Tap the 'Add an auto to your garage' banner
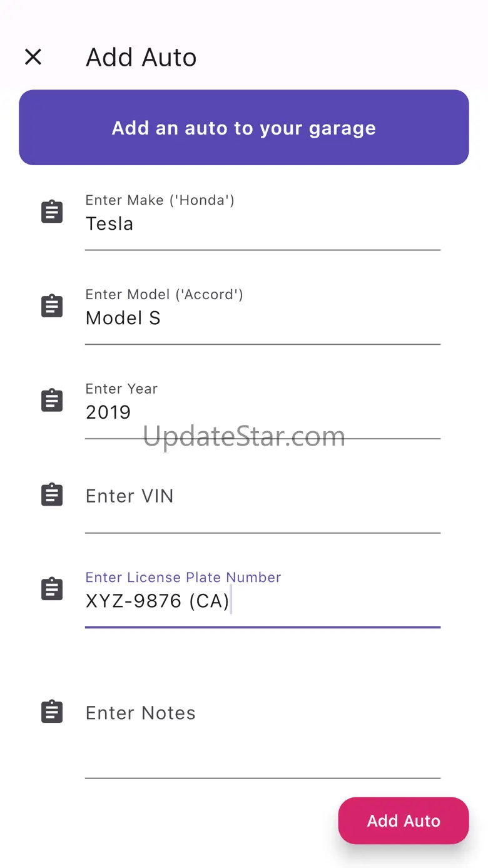 (x=244, y=128)
